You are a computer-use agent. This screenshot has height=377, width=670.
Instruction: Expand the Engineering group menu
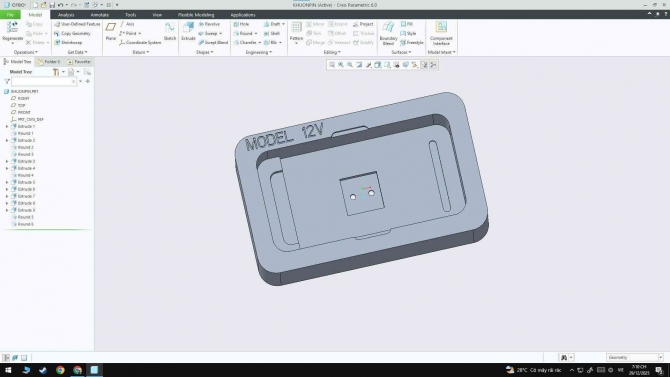click(259, 52)
